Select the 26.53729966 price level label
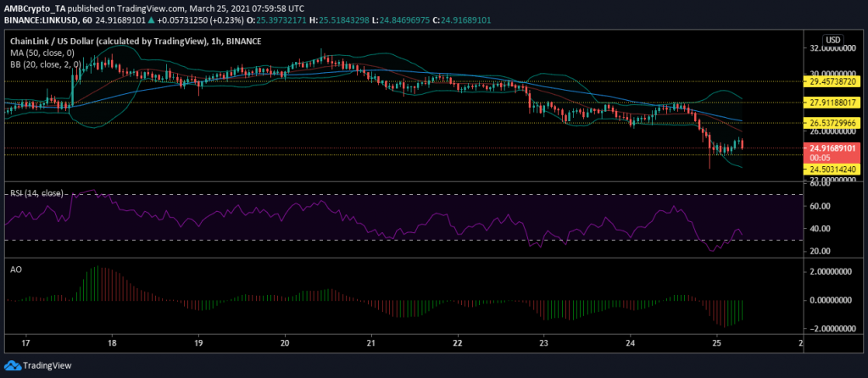This screenshot has width=868, height=378. click(x=833, y=122)
